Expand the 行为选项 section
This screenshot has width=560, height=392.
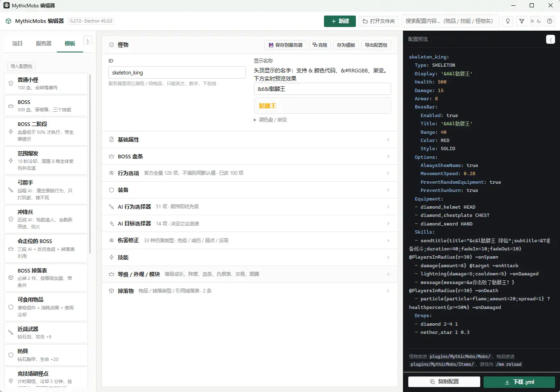coord(250,173)
